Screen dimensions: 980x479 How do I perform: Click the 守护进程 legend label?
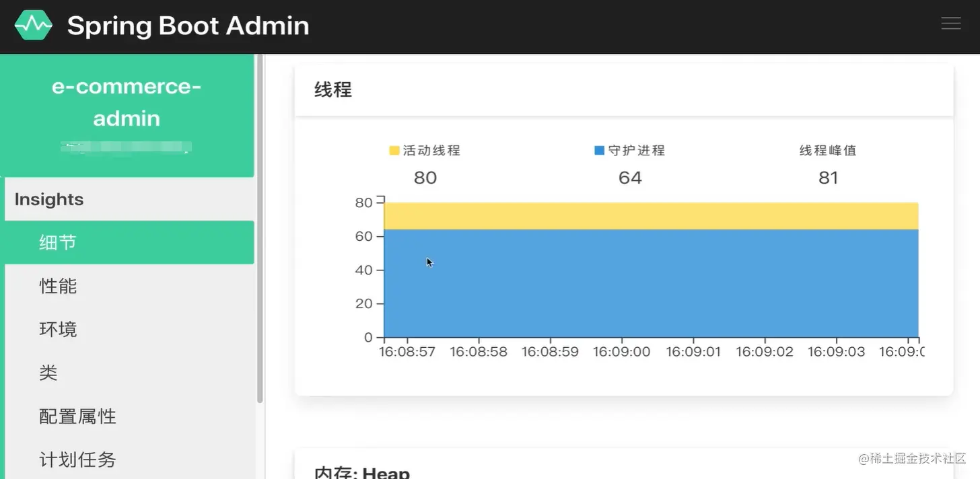pos(637,150)
